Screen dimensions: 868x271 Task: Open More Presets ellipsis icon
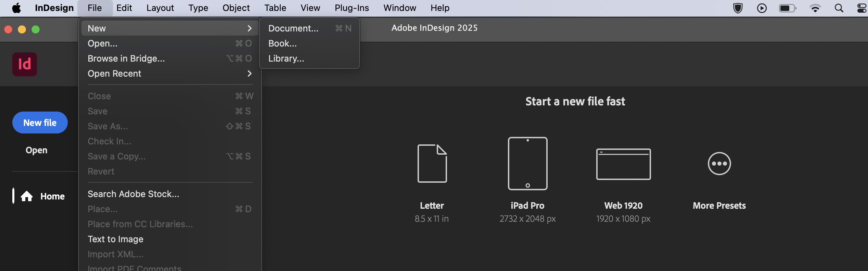click(719, 164)
